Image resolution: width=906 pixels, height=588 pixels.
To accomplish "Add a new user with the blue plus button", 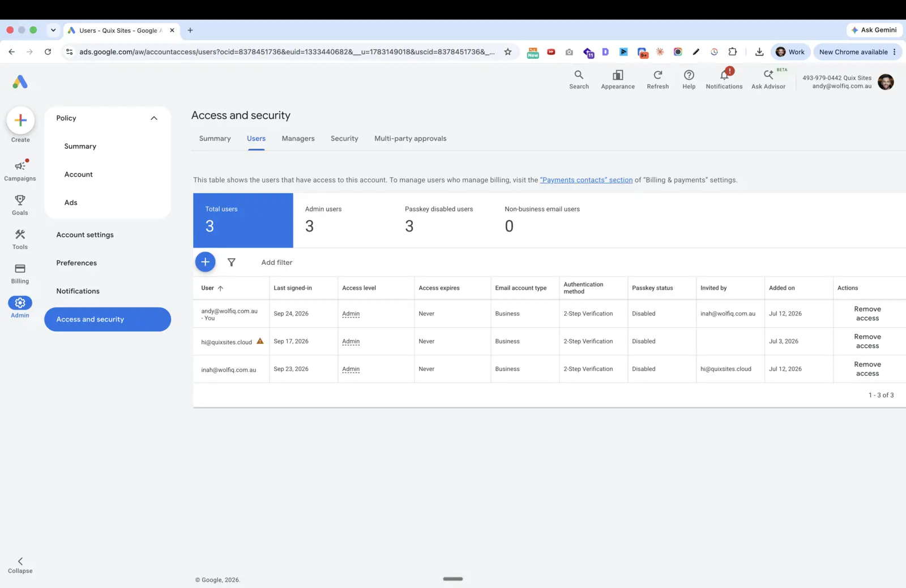I will pos(205,262).
